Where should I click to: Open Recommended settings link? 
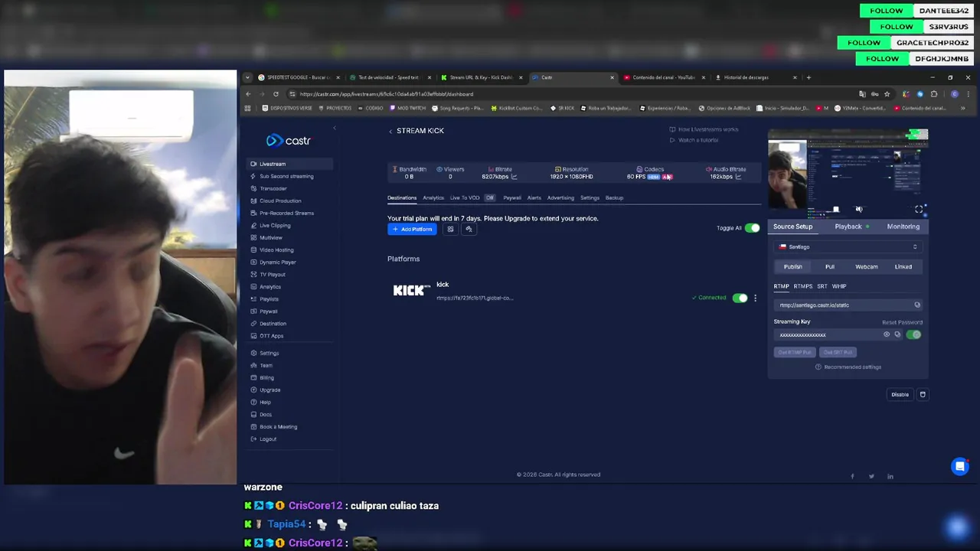click(848, 367)
